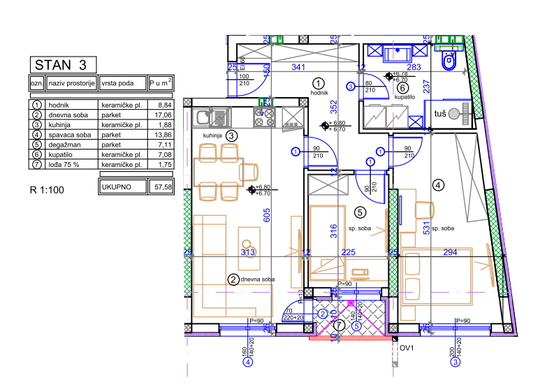Click the stove burners symbol
Viewport: 547px width, 392px height.
click(265, 117)
